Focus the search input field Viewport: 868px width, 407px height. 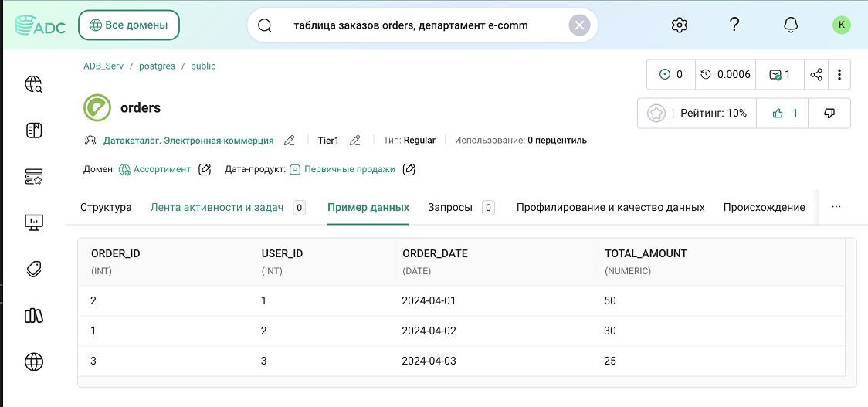tap(424, 25)
